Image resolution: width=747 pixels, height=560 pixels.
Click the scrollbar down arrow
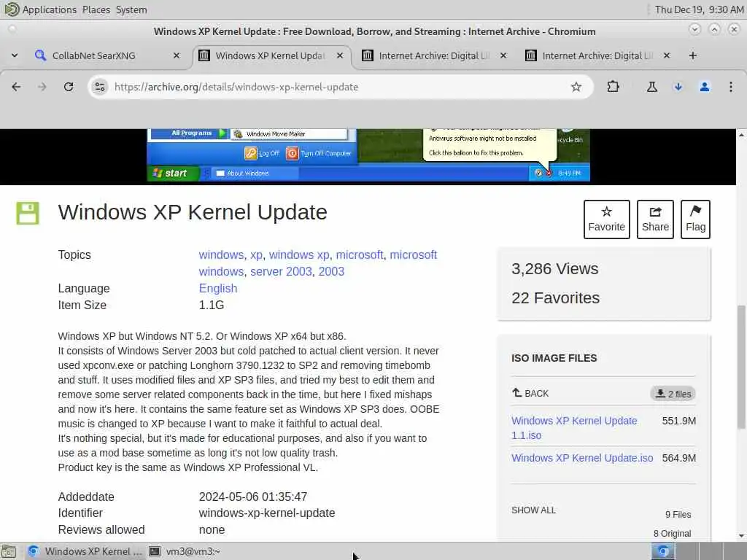[x=741, y=536]
